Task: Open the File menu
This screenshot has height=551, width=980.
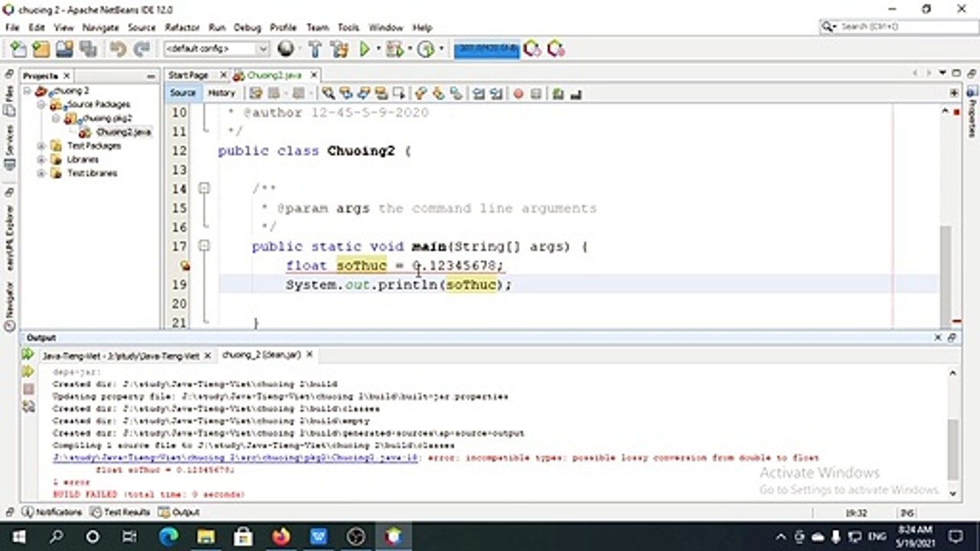Action: [12, 28]
